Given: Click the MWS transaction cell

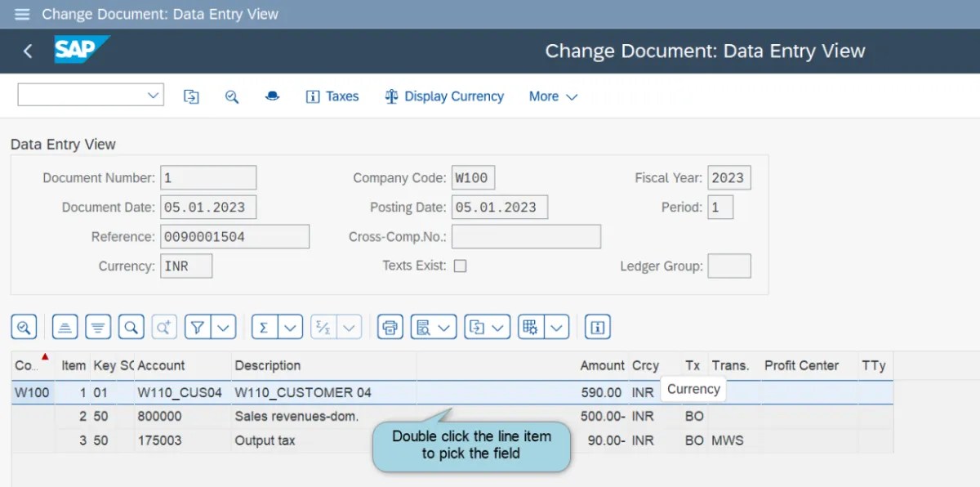Looking at the screenshot, I should tap(734, 440).
